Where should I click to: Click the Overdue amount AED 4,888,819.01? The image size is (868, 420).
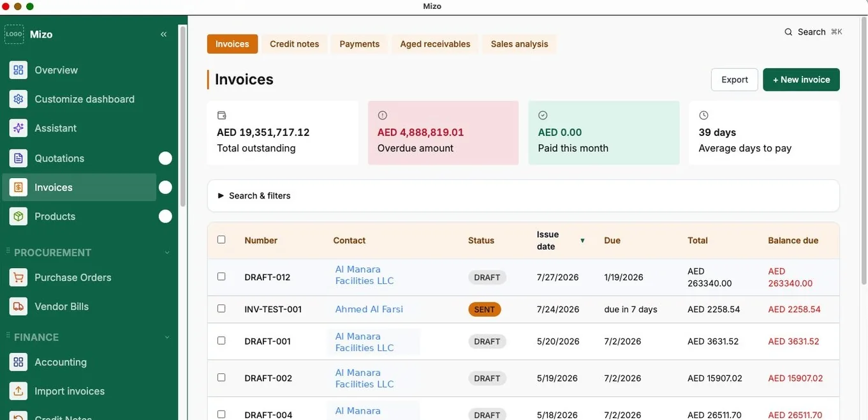420,133
